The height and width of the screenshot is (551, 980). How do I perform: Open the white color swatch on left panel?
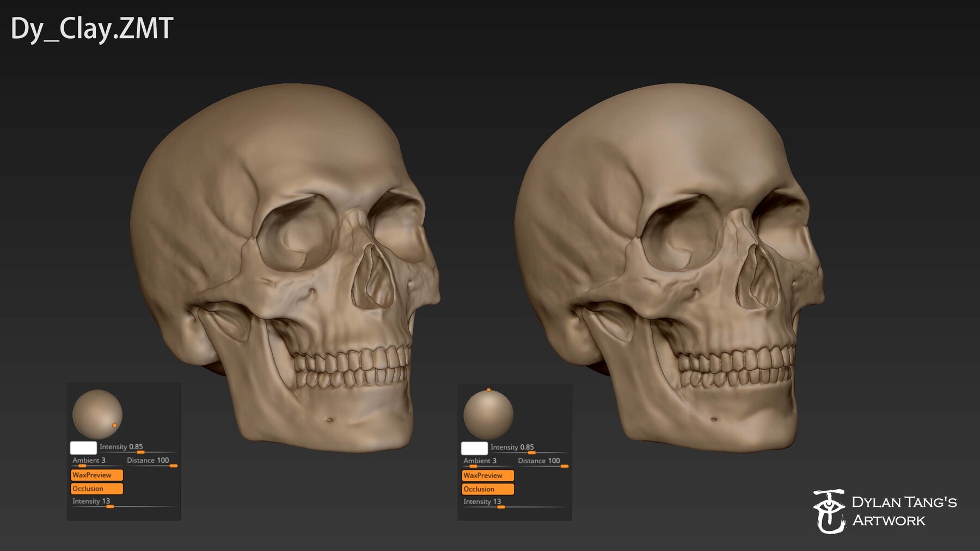coord(83,448)
